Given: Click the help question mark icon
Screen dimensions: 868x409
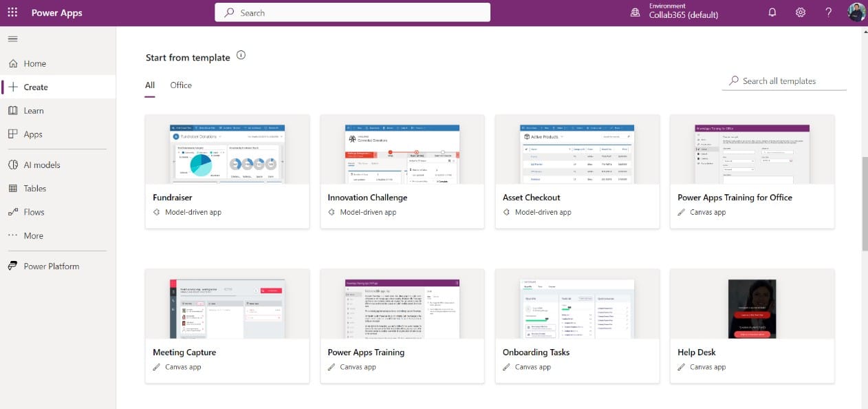Looking at the screenshot, I should point(828,13).
